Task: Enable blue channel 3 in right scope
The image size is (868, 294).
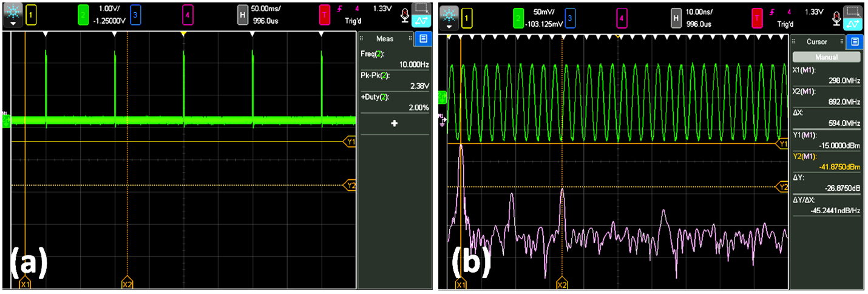Action: 570,18
